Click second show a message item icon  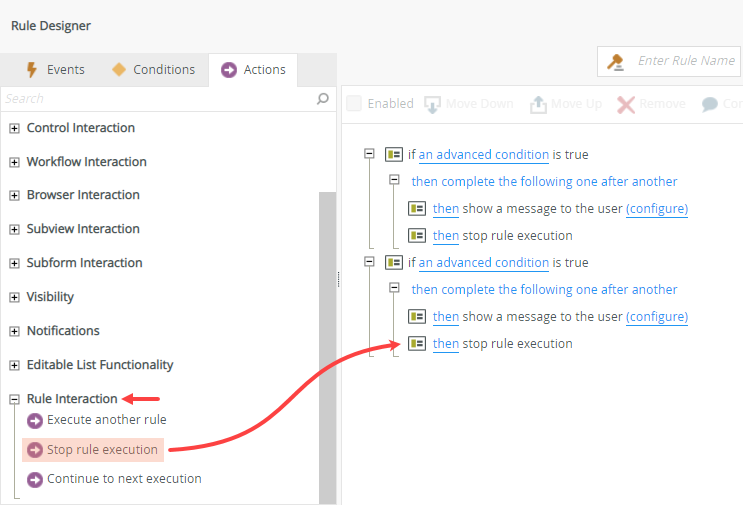[x=417, y=316]
